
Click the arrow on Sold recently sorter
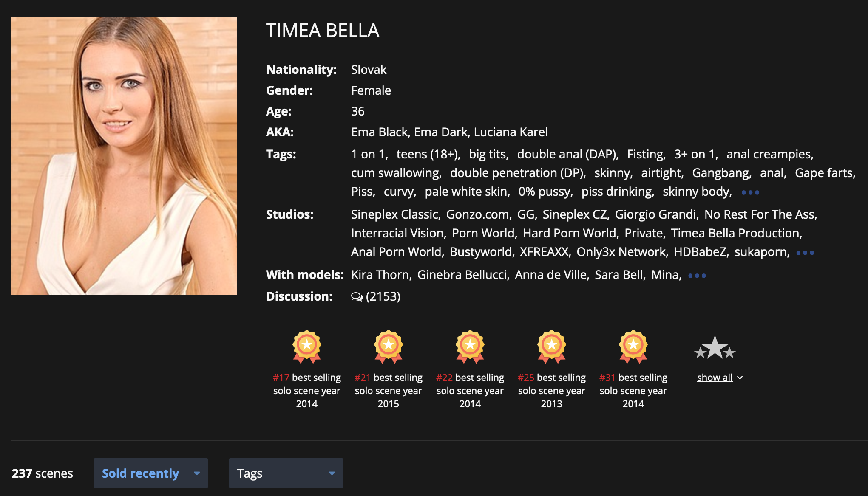click(197, 473)
